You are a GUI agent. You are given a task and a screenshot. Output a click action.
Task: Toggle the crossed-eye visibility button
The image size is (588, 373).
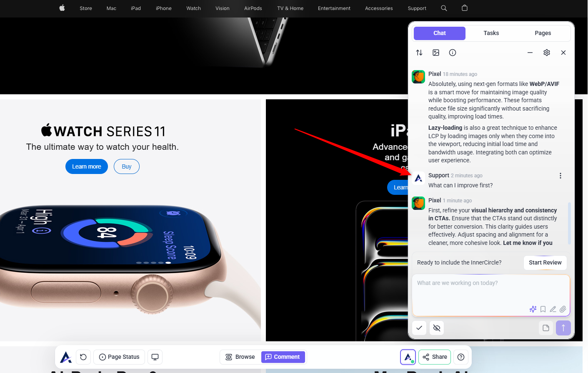coord(437,328)
